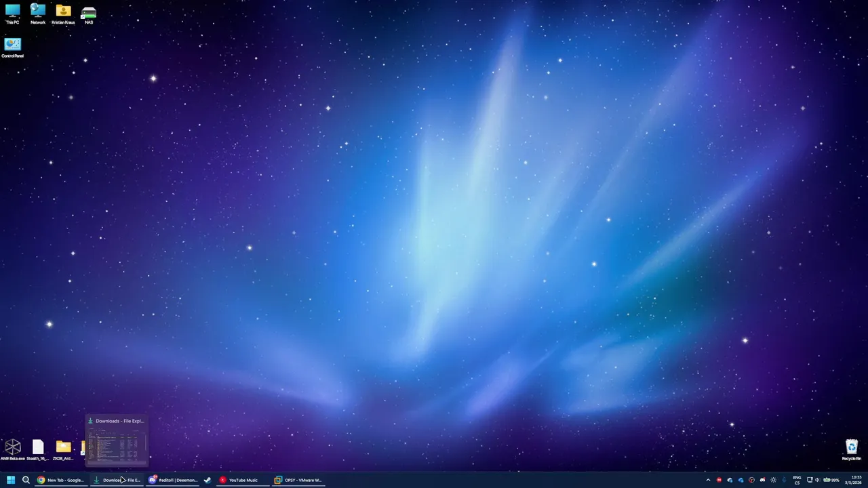Open Steam from the taskbar

click(208, 480)
